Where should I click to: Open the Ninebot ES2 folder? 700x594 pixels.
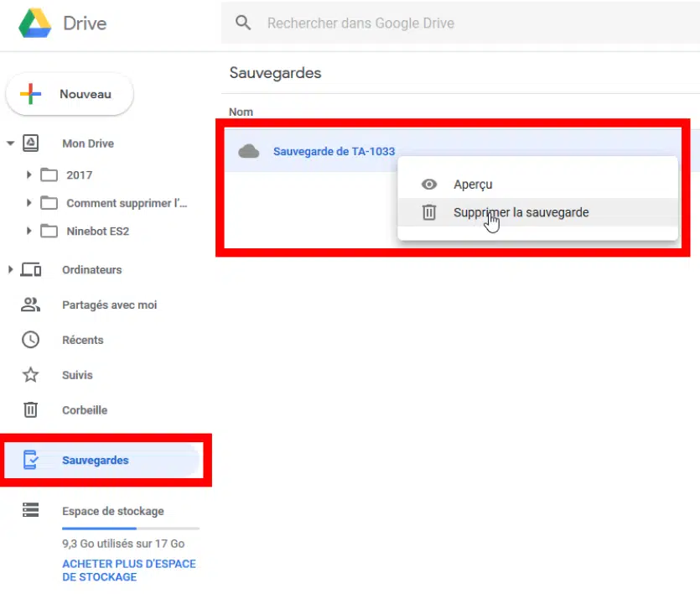98,232
